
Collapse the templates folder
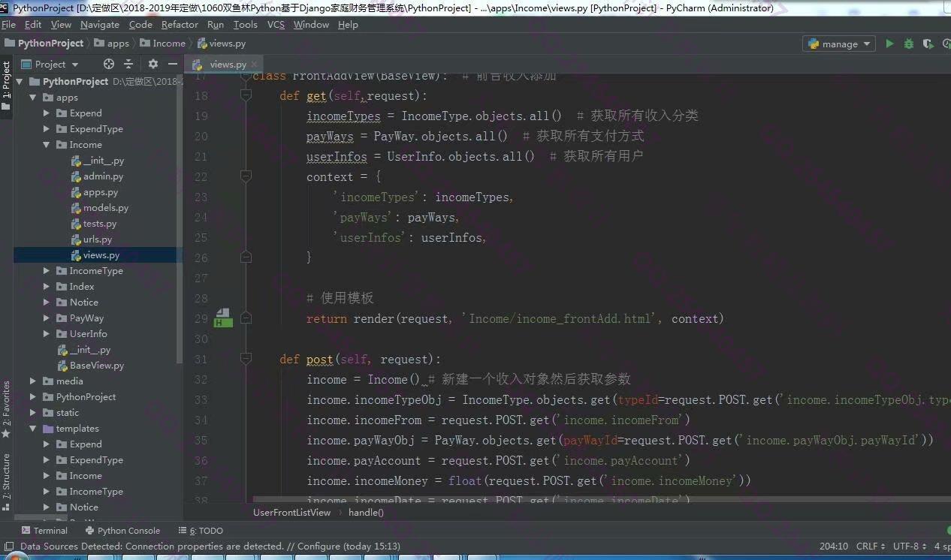[x=33, y=428]
